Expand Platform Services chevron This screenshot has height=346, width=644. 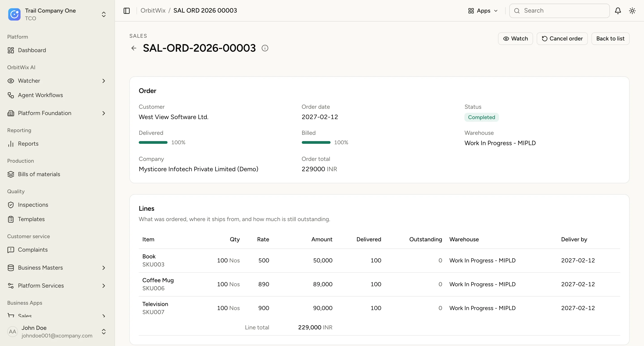(104, 286)
